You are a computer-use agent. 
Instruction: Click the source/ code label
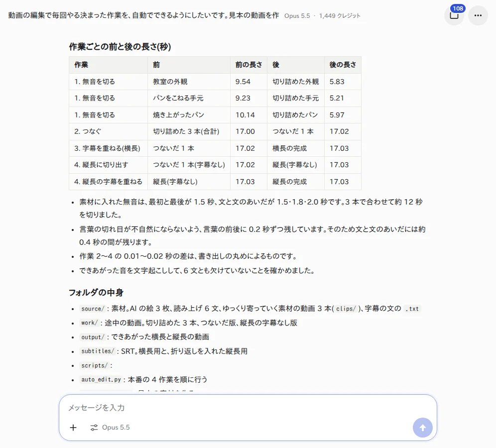(92, 309)
